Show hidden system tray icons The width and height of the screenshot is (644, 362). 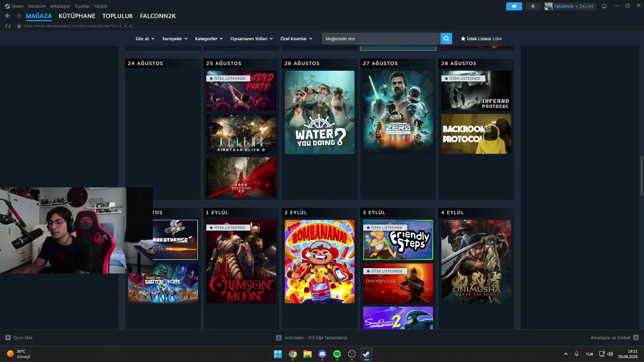tap(566, 354)
